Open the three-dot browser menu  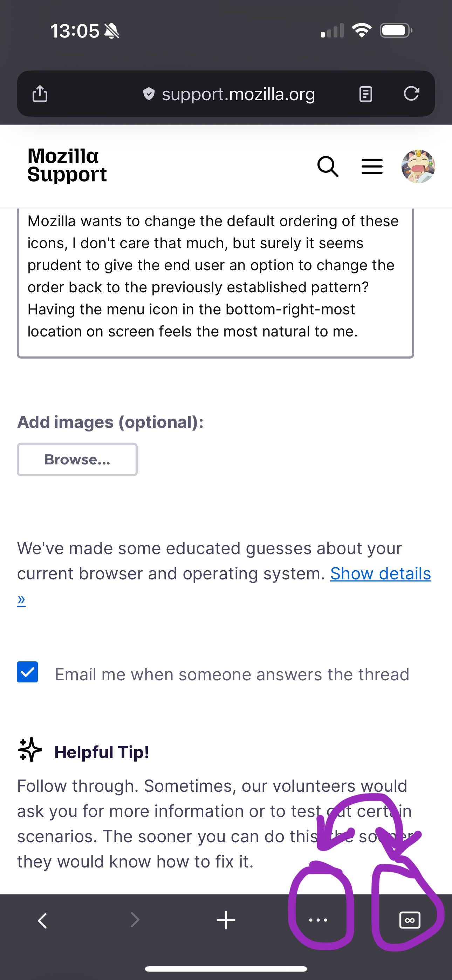(x=318, y=921)
